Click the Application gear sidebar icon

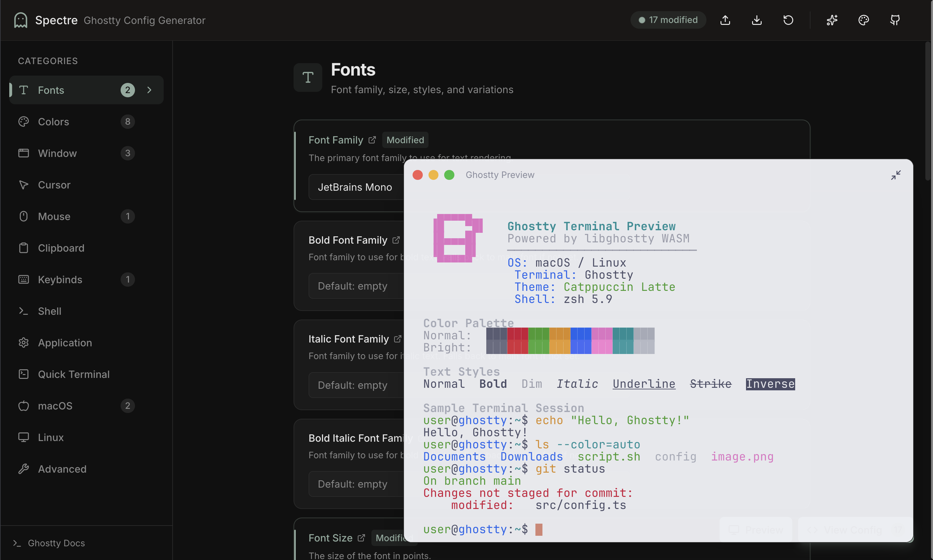click(23, 343)
